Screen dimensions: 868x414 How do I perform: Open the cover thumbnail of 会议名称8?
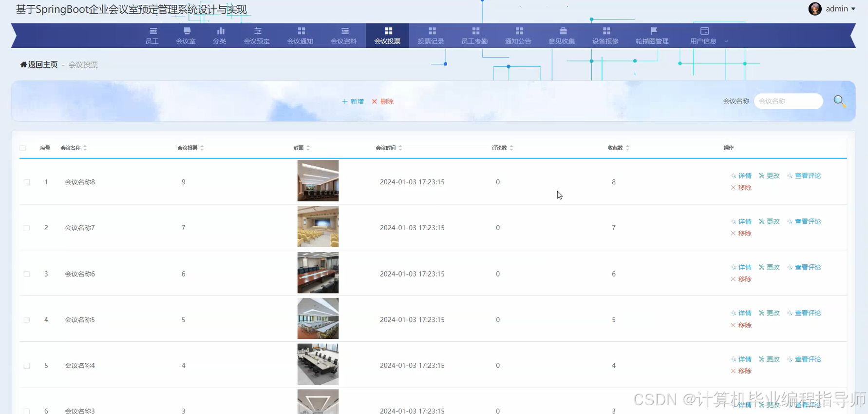[318, 181]
